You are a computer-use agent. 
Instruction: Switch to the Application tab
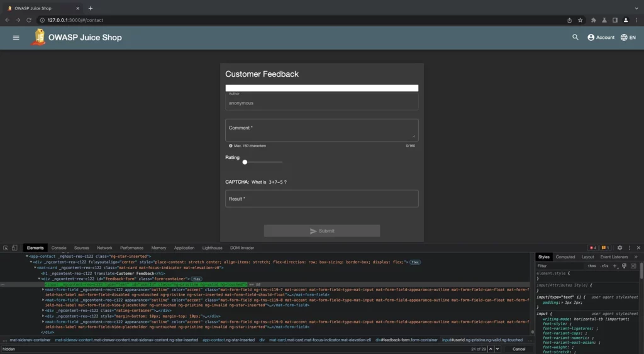tap(184, 248)
